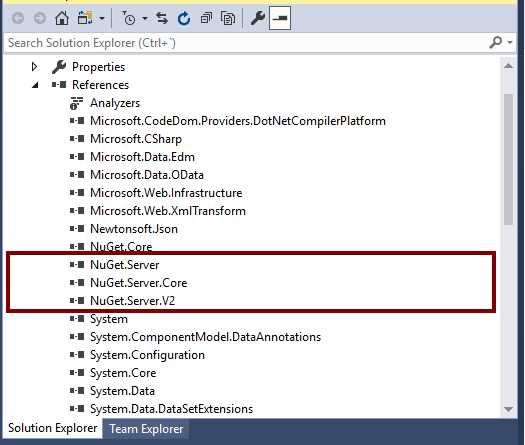525x445 pixels.
Task: Go to Home view in Solution Explorer
Action: pyautogui.click(x=62, y=18)
